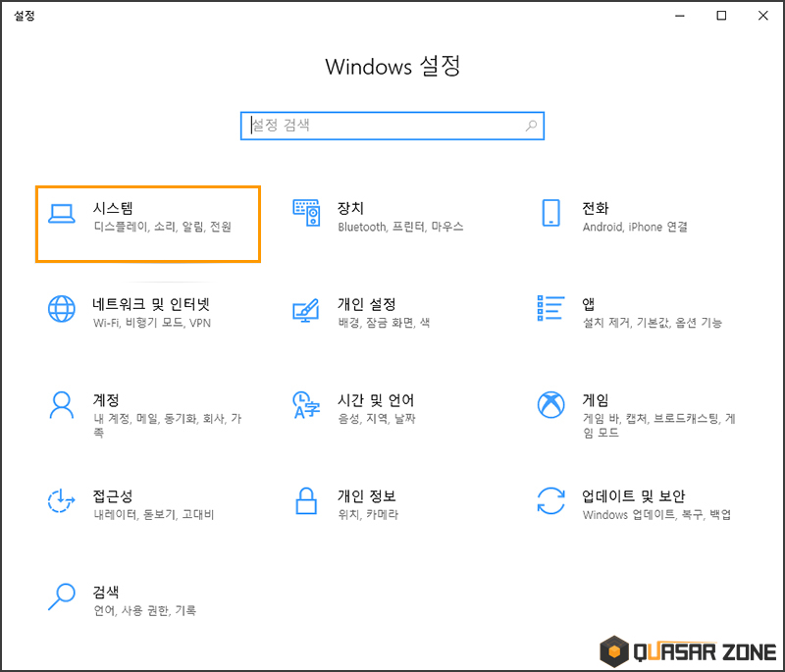Open the 게임 Xbox icon
This screenshot has height=672, width=785.
(x=550, y=404)
